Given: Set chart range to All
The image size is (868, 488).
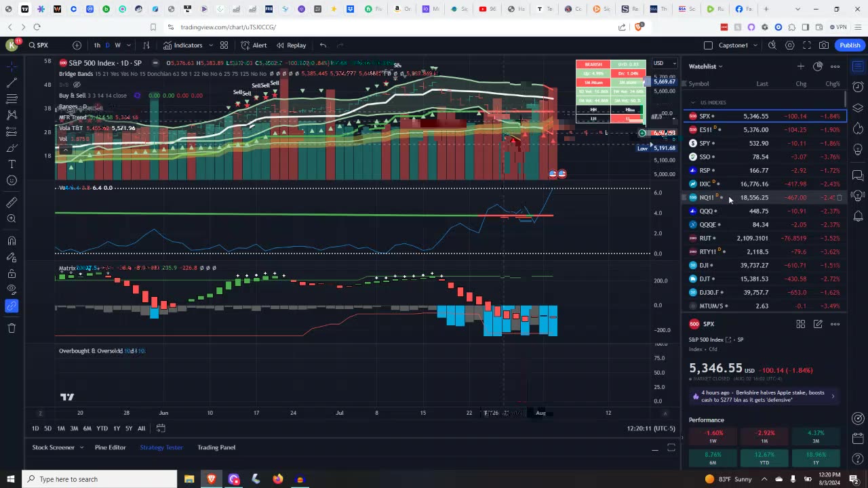Looking at the screenshot, I should [141, 428].
